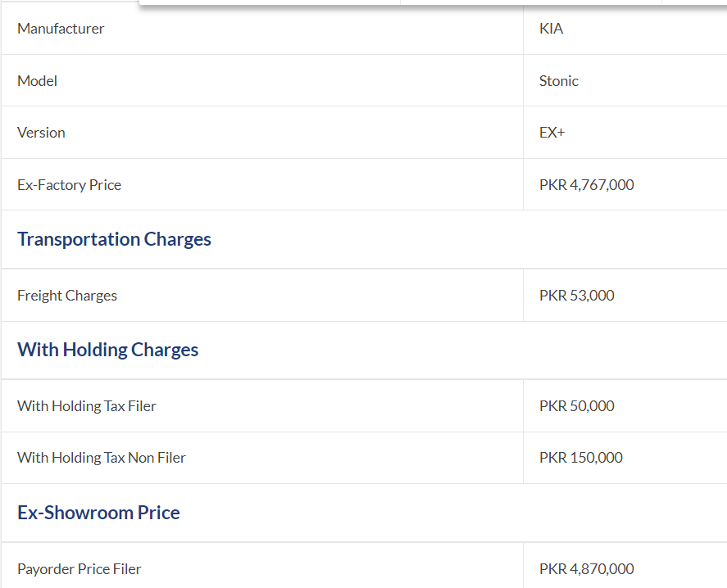This screenshot has width=727, height=588.
Task: Select the 'Model' row label
Action: [x=37, y=81]
